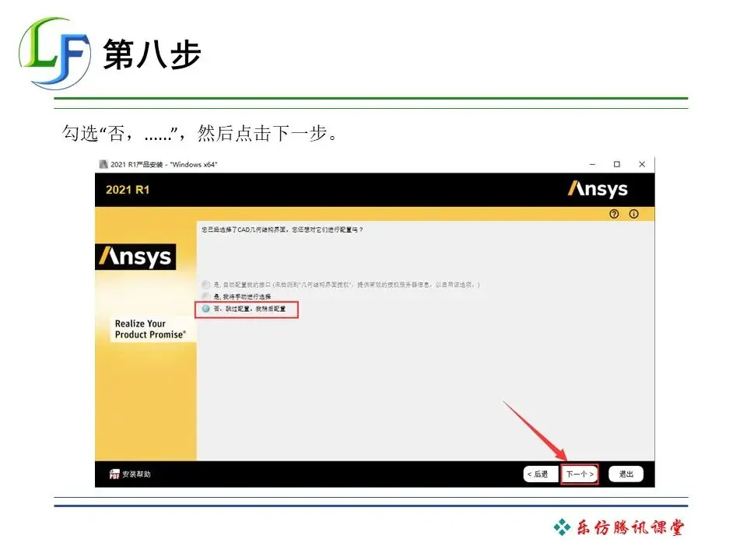The height and width of the screenshot is (560, 747).
Task: Click the "下一个 >" next button
Action: point(579,474)
